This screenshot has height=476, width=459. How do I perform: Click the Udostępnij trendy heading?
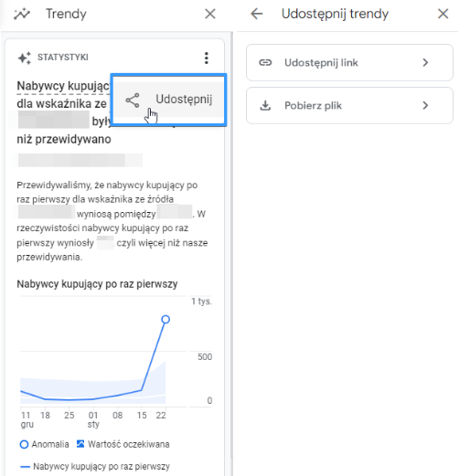(x=335, y=14)
